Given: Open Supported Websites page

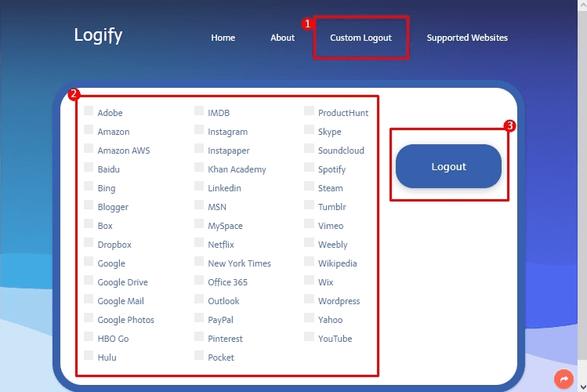Looking at the screenshot, I should tap(467, 38).
